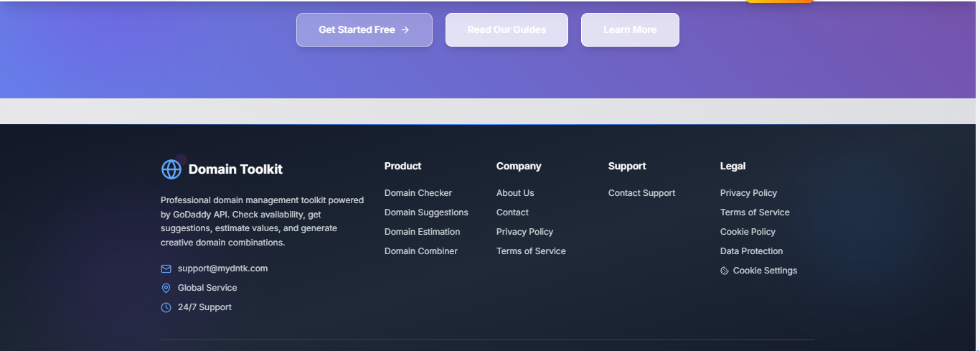Click the envelope icon beside support email
This screenshot has height=351, width=980.
click(x=166, y=268)
